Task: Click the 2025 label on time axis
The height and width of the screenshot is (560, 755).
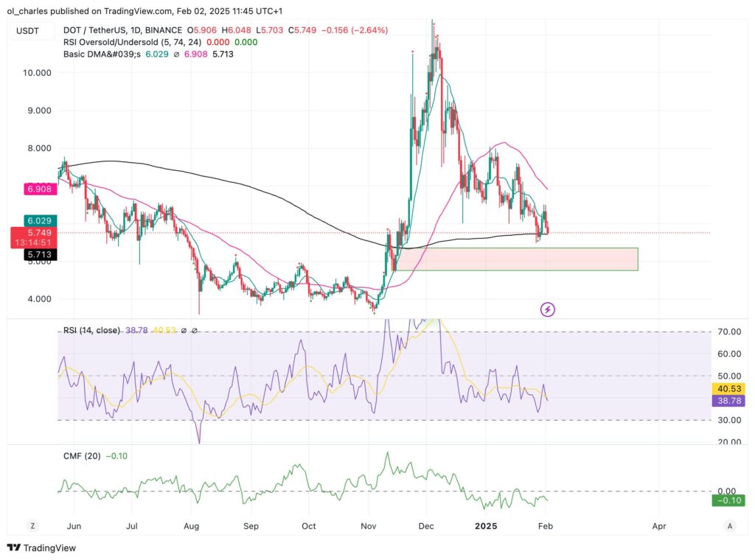Action: (485, 526)
